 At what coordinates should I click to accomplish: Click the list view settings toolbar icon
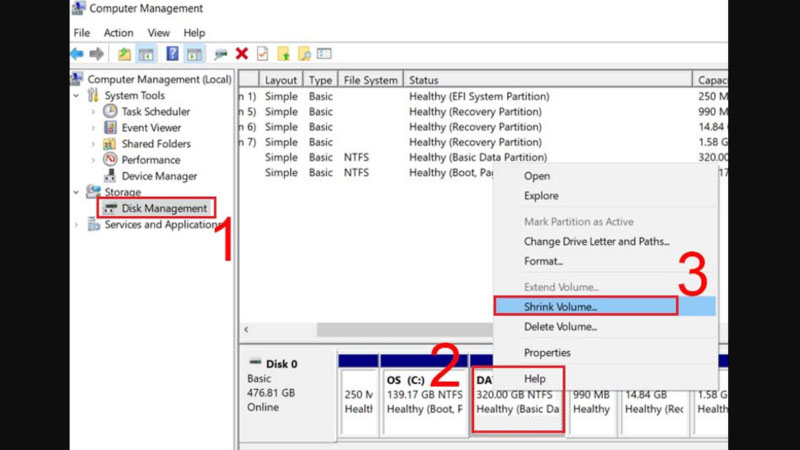point(324,54)
